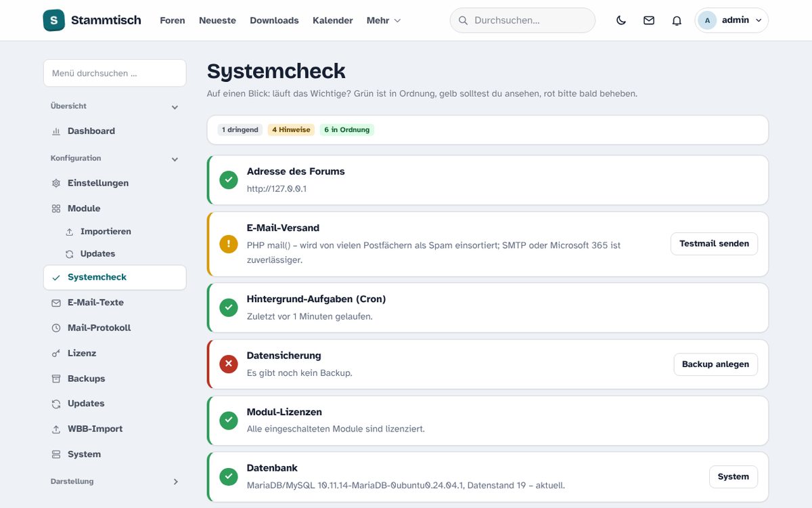Click the Testmail senden button
Image resolution: width=812 pixels, height=508 pixels.
714,244
